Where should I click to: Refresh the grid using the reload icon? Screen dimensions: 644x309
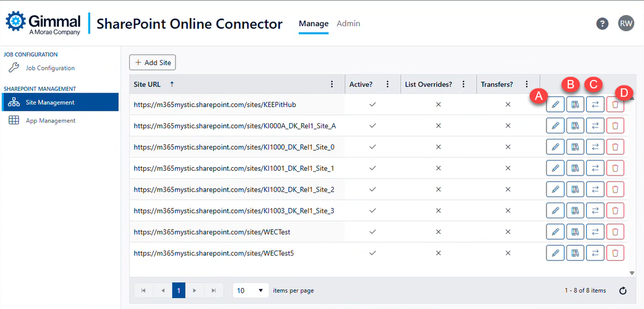click(622, 291)
